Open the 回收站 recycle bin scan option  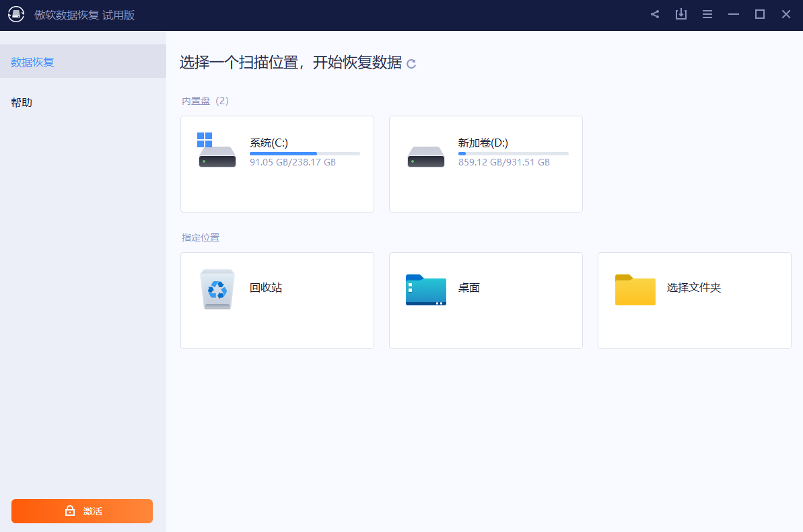[217, 289]
